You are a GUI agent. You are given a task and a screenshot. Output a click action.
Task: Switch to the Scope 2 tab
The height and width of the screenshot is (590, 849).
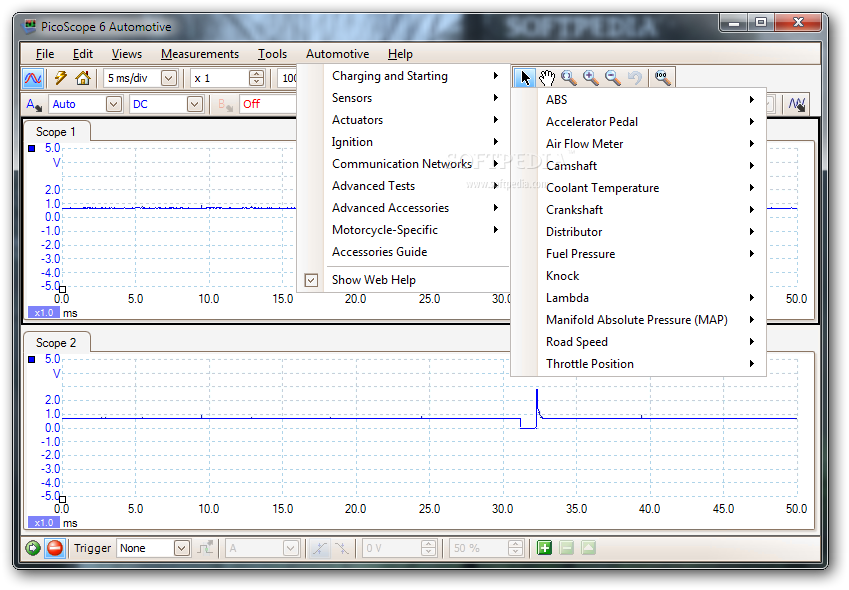coord(56,343)
